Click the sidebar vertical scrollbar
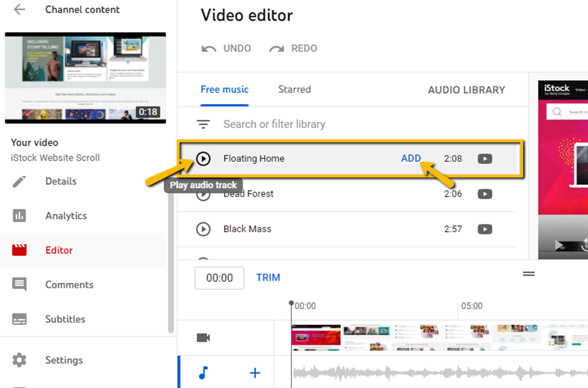588x388 pixels. [171, 263]
